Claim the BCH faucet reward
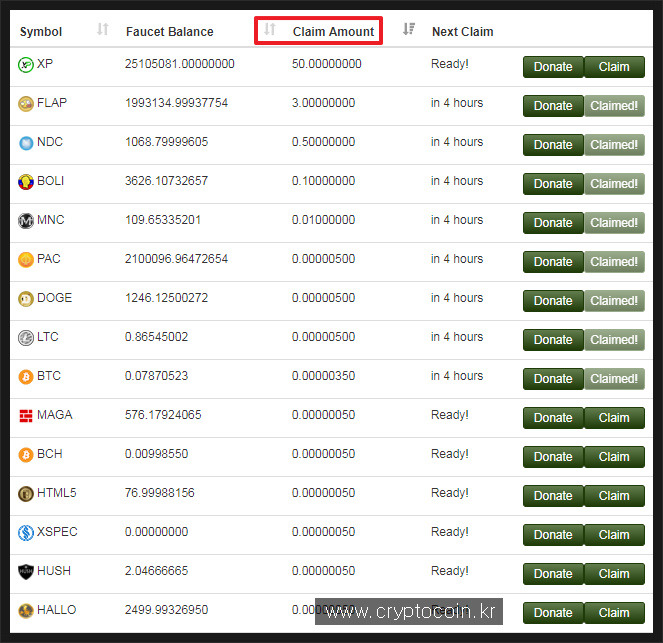663x643 pixels. (x=614, y=457)
